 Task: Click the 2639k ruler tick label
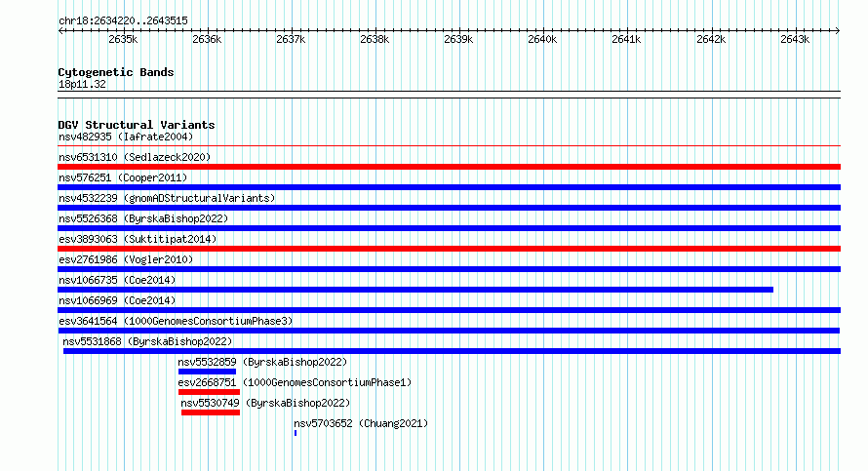pos(458,39)
